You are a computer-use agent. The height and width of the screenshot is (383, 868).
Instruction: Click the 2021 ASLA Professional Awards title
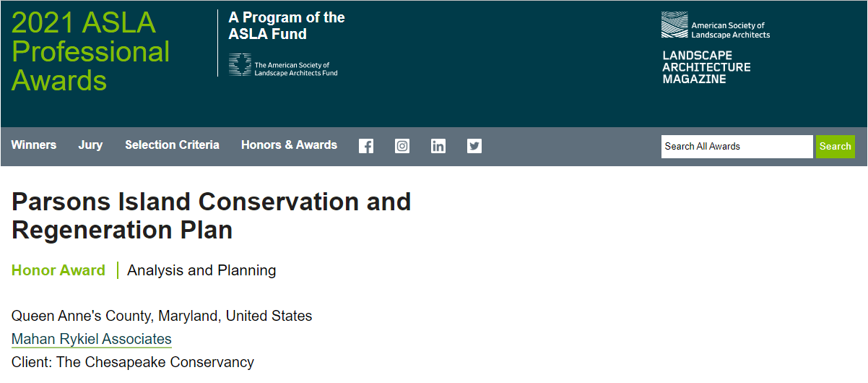[x=90, y=52]
